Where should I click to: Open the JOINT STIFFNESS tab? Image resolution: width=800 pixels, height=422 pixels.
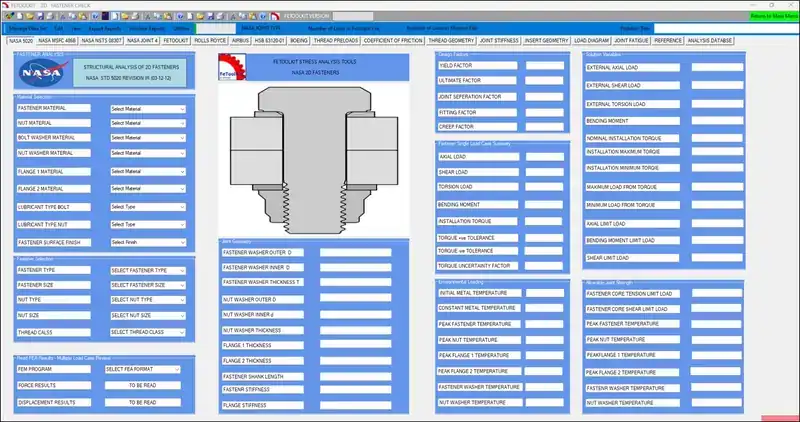point(499,40)
